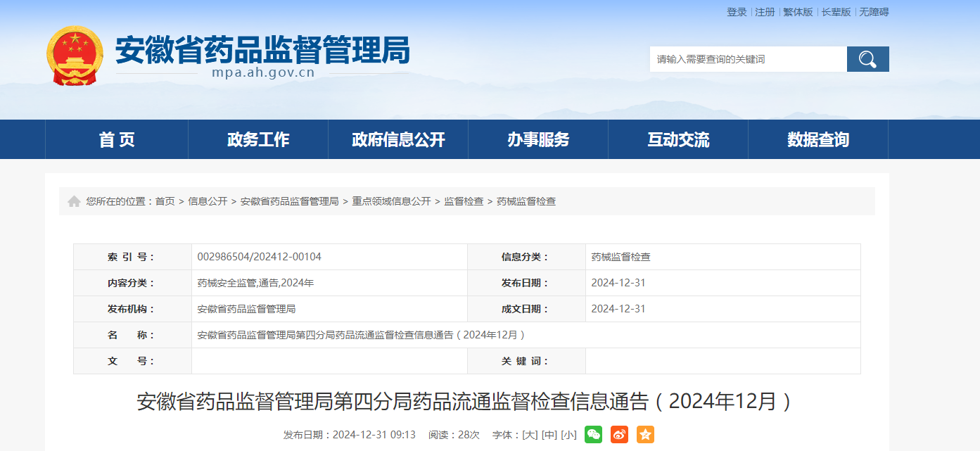Set font size to 大
This screenshot has width=980, height=451.
530,435
